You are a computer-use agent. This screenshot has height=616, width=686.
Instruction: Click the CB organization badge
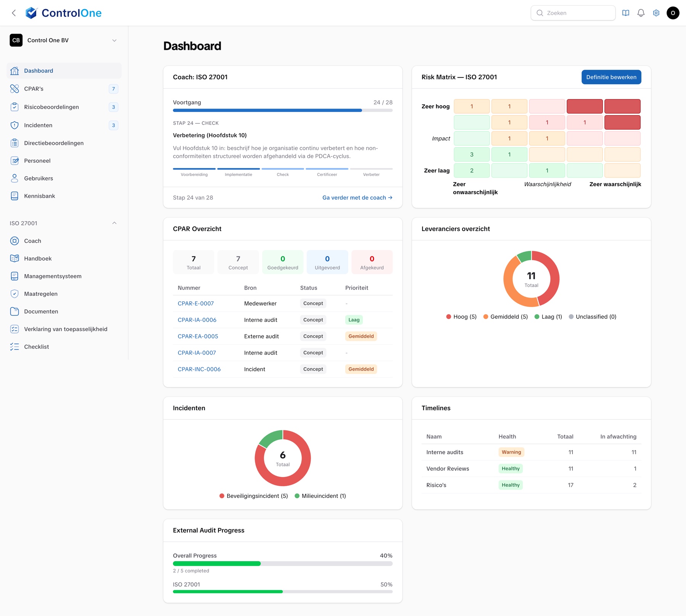(16, 40)
